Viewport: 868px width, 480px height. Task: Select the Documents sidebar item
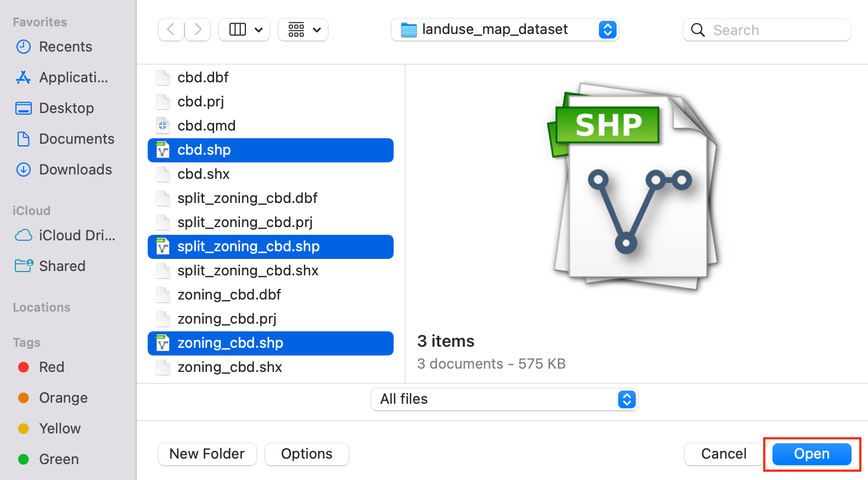tap(76, 139)
